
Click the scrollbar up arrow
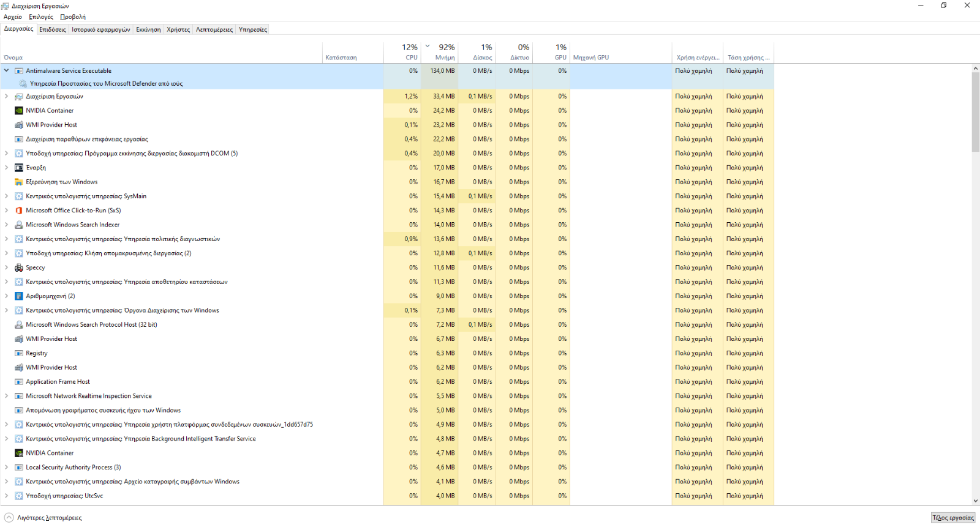point(975,69)
